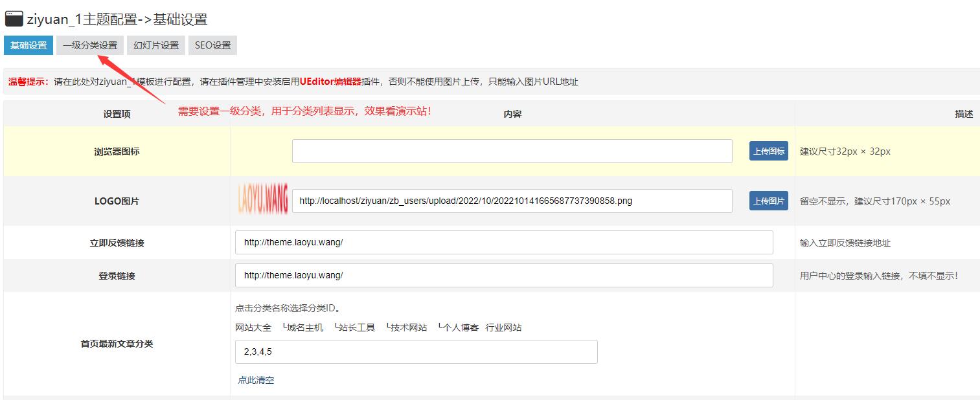The image size is (980, 400).
Task: Click the LOGO图片 URL input field
Action: (x=512, y=201)
